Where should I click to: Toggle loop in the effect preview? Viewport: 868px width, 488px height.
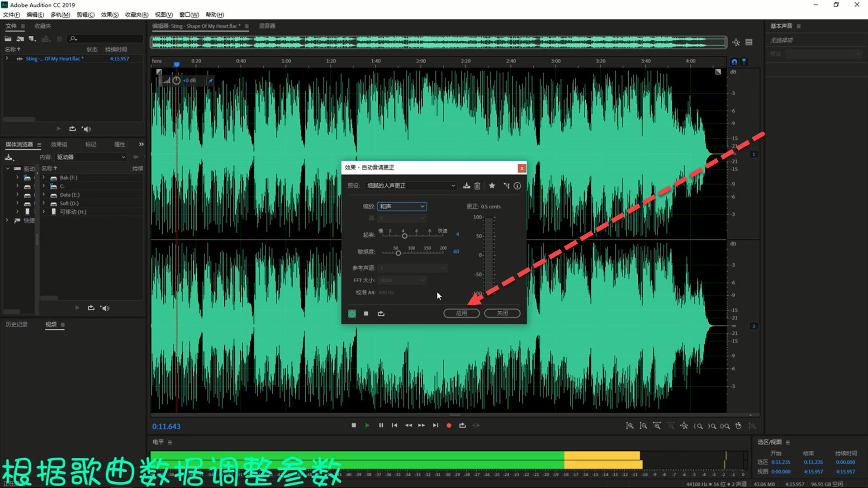pos(381,313)
